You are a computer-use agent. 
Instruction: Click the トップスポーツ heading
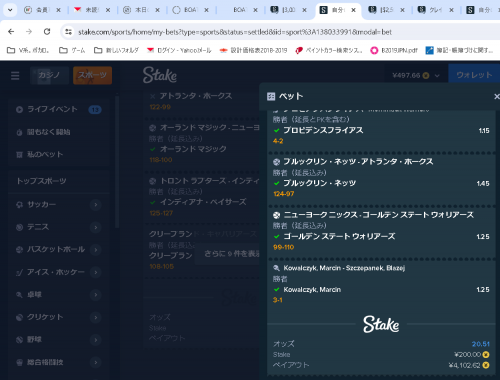(x=41, y=181)
